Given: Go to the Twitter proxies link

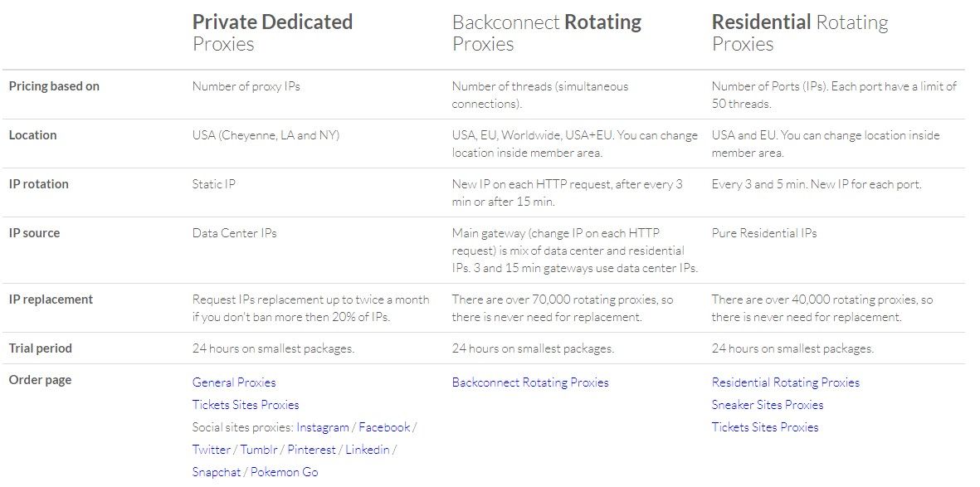Looking at the screenshot, I should 212,450.
